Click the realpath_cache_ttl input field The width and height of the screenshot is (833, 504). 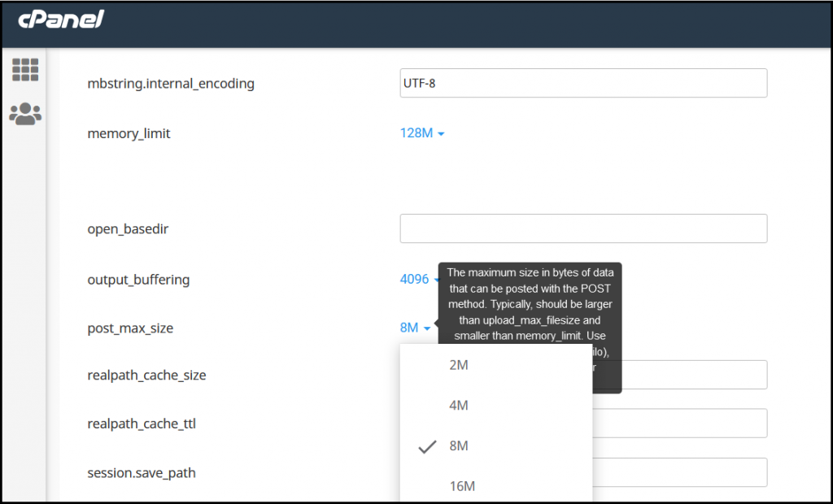click(x=679, y=424)
